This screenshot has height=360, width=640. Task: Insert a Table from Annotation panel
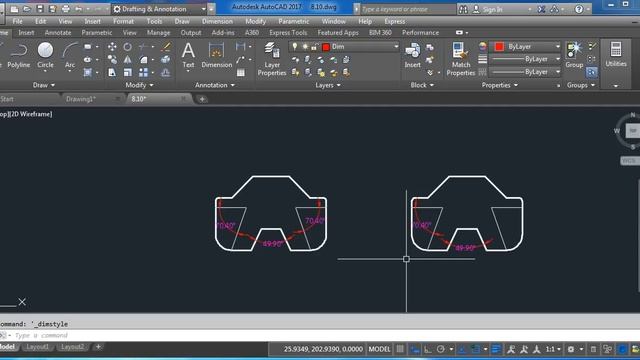click(x=241, y=73)
